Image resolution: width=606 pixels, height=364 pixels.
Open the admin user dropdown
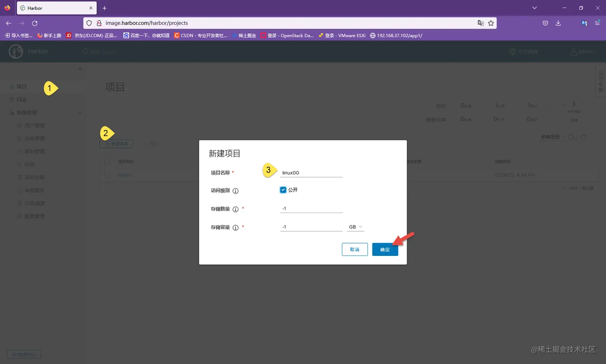coord(584,52)
